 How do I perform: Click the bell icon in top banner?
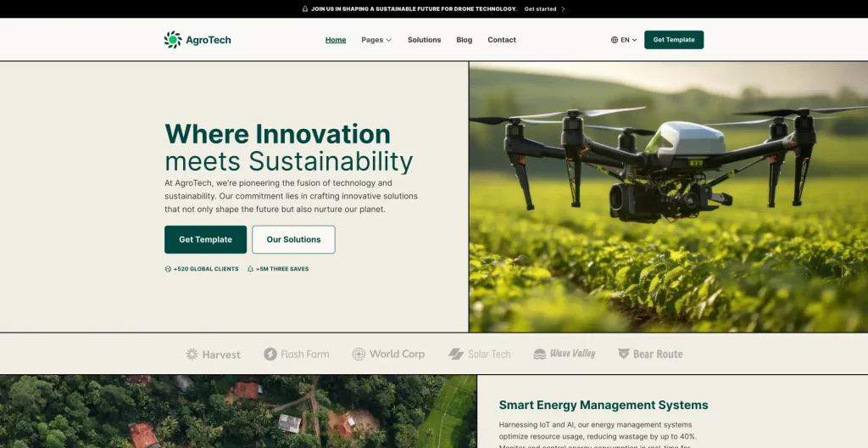coord(305,9)
